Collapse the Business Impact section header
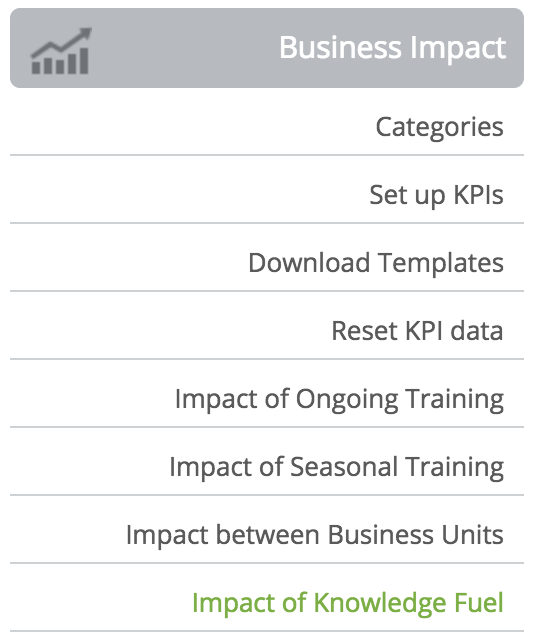 click(x=267, y=48)
